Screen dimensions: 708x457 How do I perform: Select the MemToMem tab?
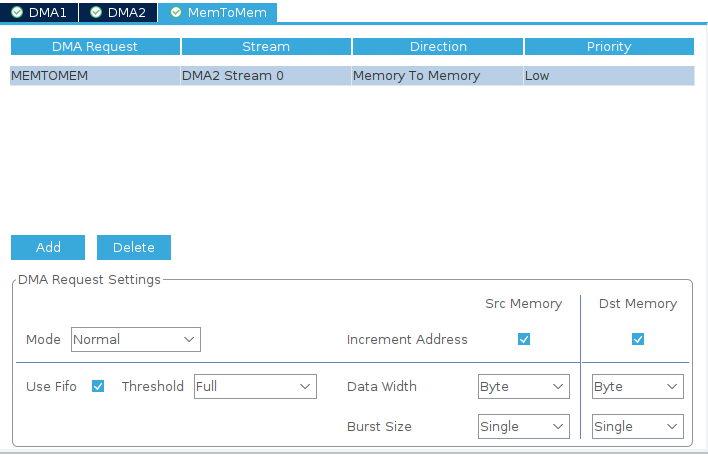(217, 13)
